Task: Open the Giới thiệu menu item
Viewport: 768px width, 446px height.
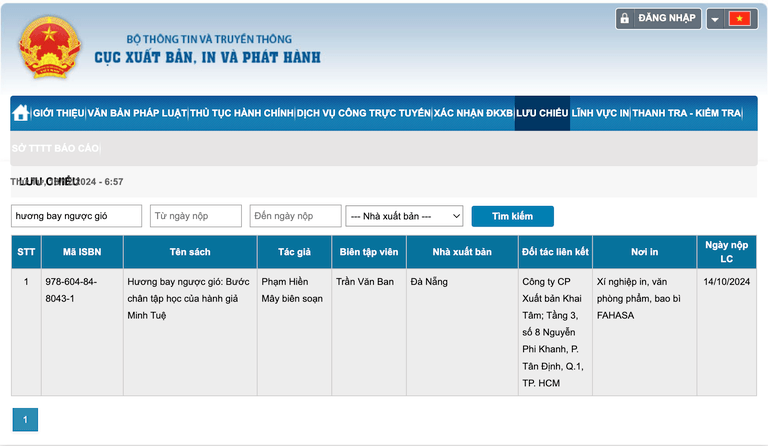Action: (x=58, y=113)
